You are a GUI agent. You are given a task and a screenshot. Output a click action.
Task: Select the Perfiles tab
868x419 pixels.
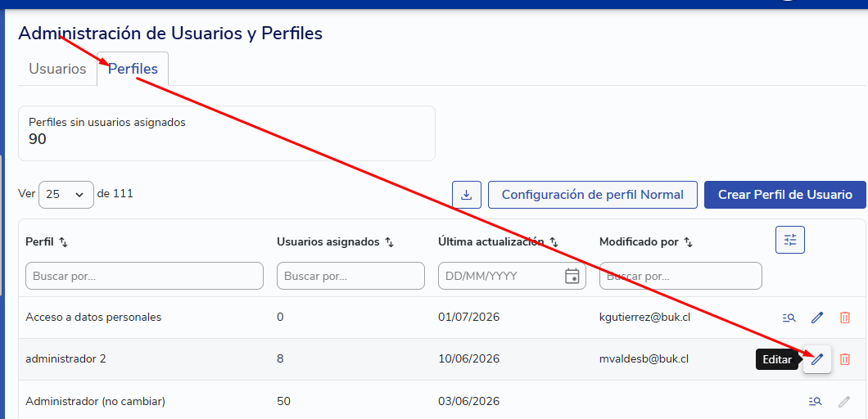[133, 70]
